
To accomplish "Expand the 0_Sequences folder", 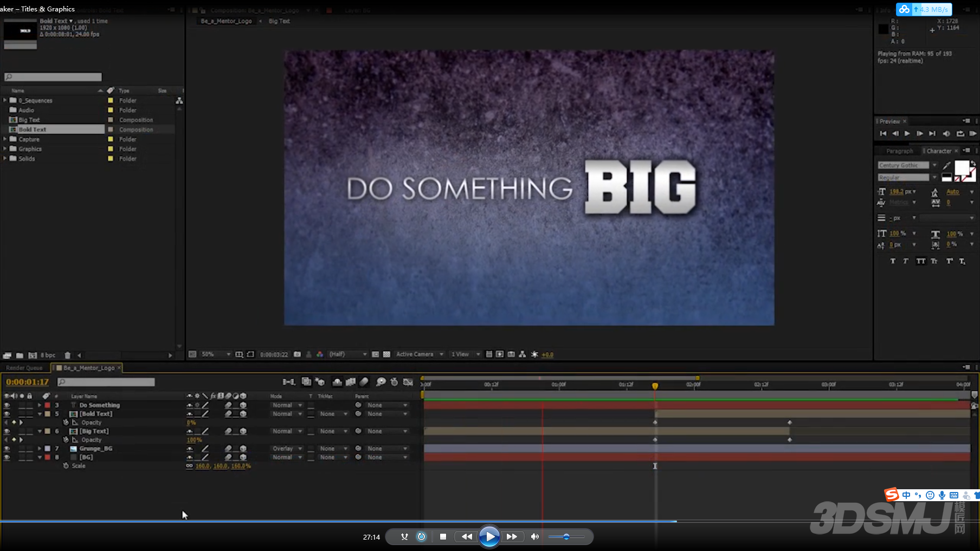I will (5, 100).
